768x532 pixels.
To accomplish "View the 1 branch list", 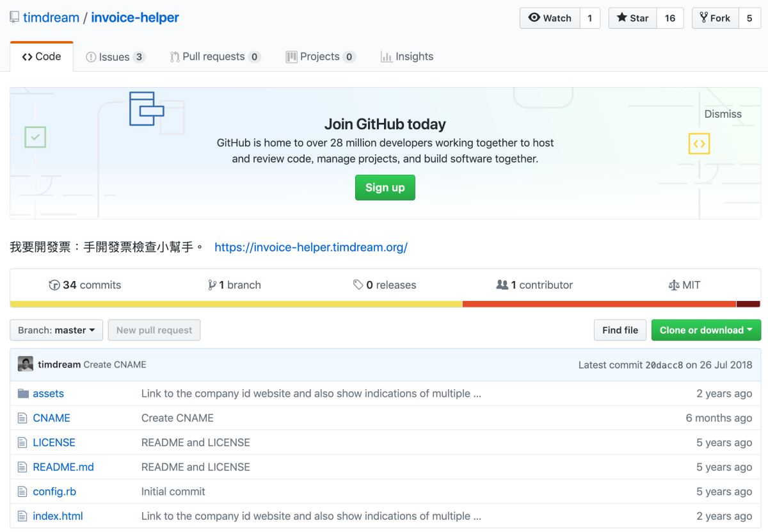I will (235, 285).
